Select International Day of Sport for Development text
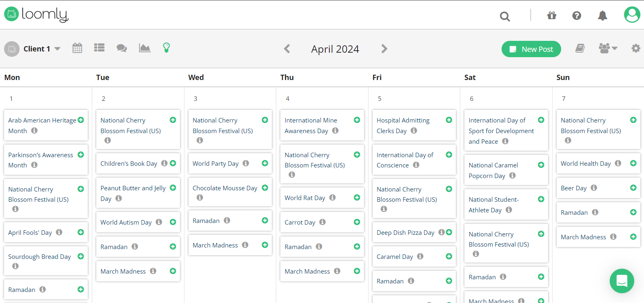 coord(501,131)
